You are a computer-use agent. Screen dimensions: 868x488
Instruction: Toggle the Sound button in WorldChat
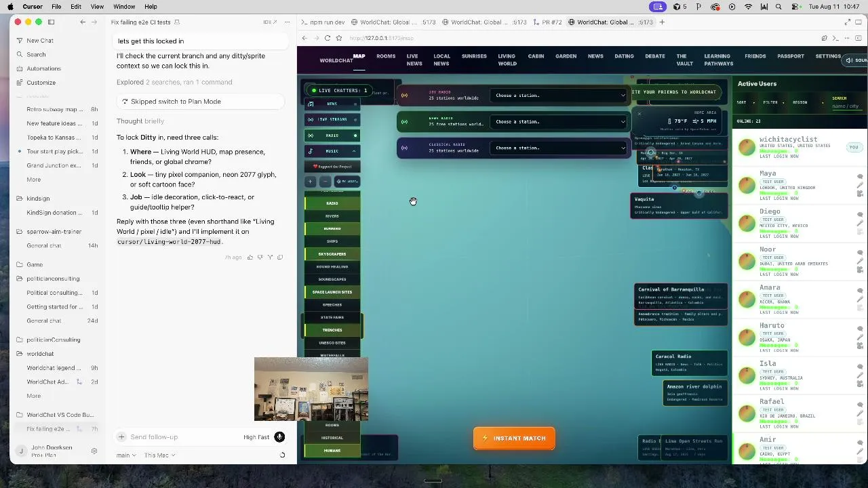(x=856, y=60)
